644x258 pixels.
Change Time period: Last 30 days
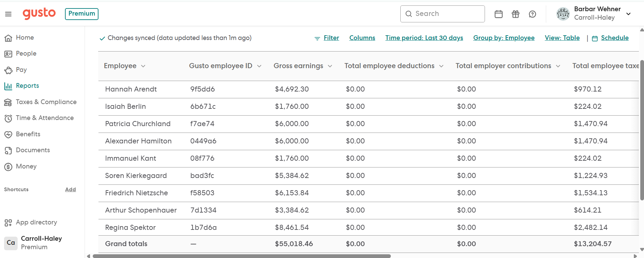tap(424, 38)
